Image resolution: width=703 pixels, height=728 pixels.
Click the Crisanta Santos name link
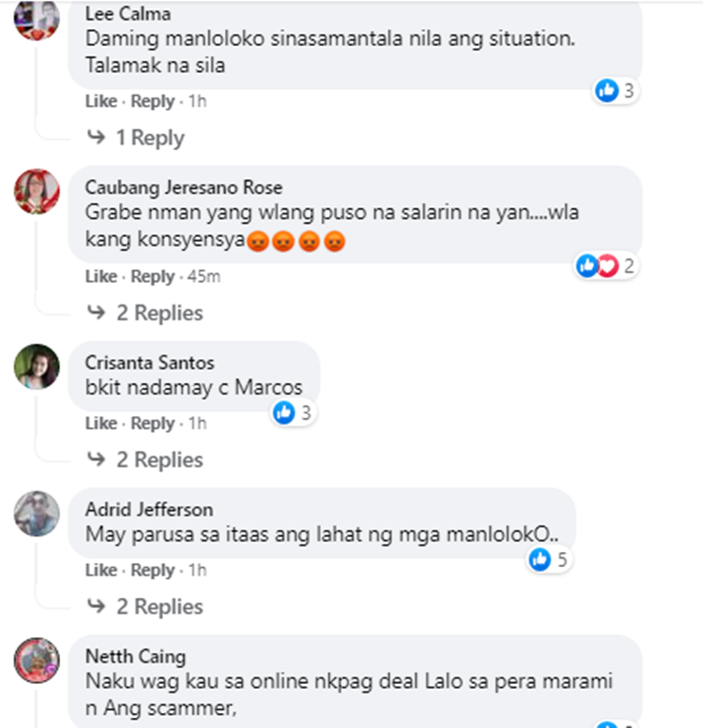click(150, 363)
